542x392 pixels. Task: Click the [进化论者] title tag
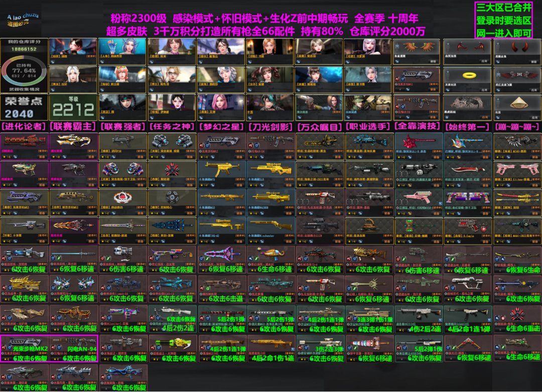[x=24, y=127]
